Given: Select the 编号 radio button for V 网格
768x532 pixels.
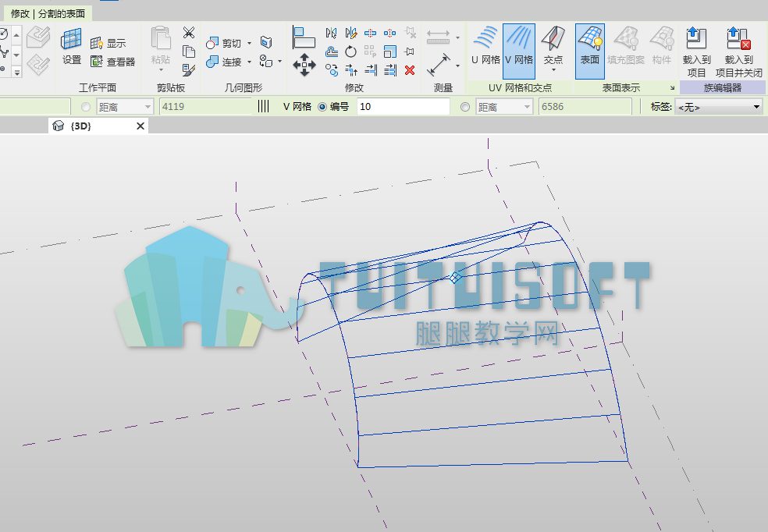Looking at the screenshot, I should [x=322, y=107].
